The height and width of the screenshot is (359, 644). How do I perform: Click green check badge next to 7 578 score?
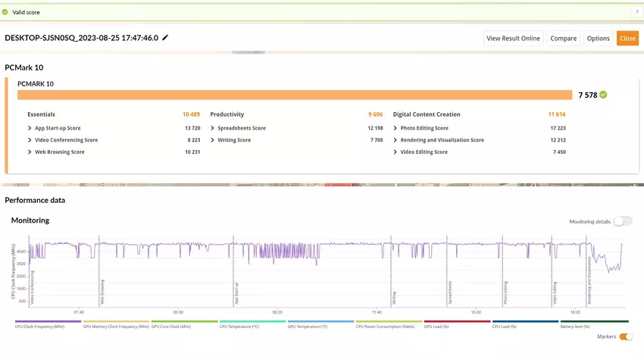click(x=604, y=95)
